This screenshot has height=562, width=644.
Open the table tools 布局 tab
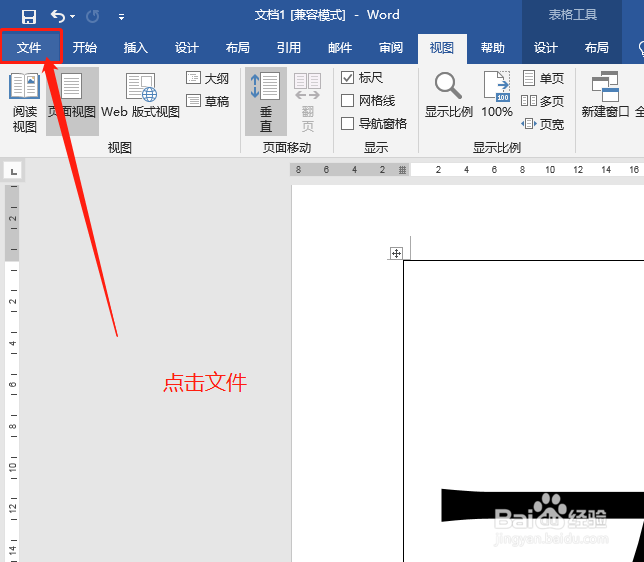pyautogui.click(x=596, y=48)
